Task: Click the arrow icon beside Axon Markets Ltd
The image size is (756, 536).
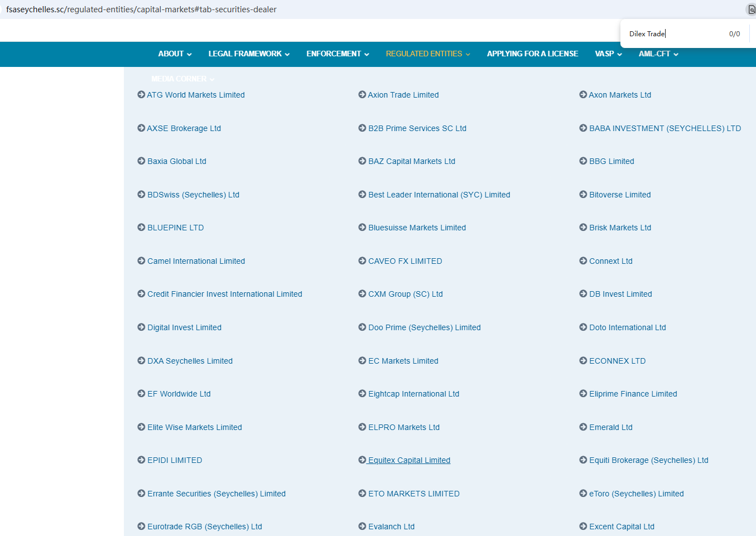Action: tap(583, 95)
